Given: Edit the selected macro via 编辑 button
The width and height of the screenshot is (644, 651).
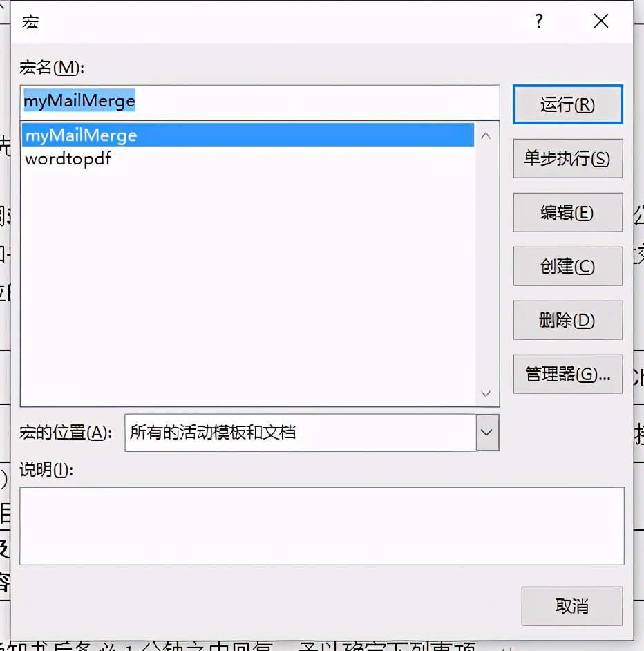Looking at the screenshot, I should pyautogui.click(x=567, y=212).
